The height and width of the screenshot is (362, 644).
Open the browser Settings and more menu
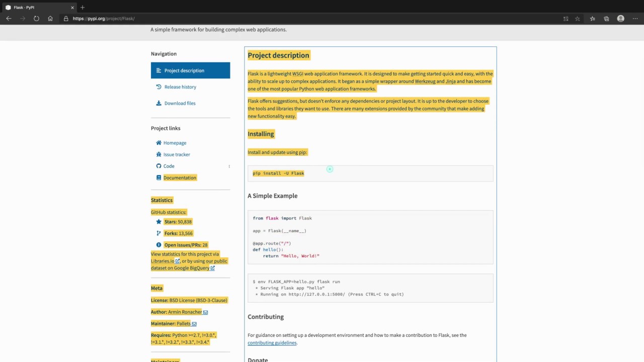[635, 19]
